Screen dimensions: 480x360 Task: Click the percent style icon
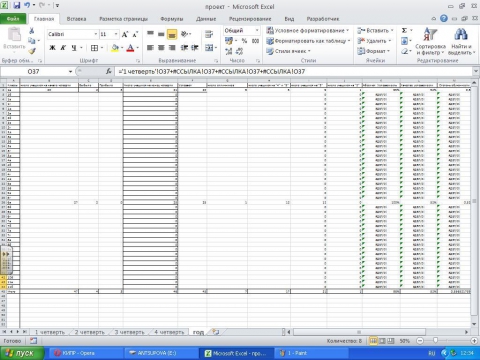(x=244, y=41)
